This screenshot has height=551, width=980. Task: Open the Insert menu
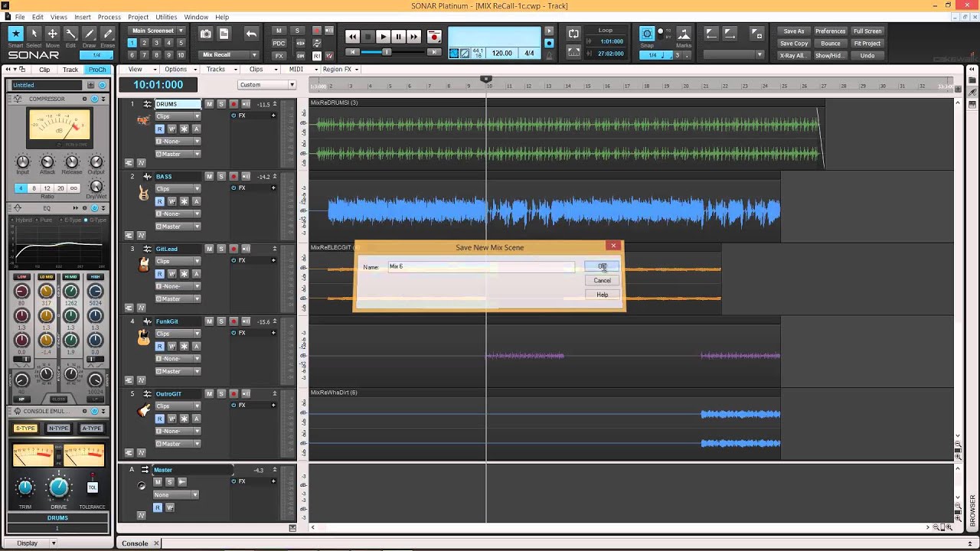coord(83,17)
